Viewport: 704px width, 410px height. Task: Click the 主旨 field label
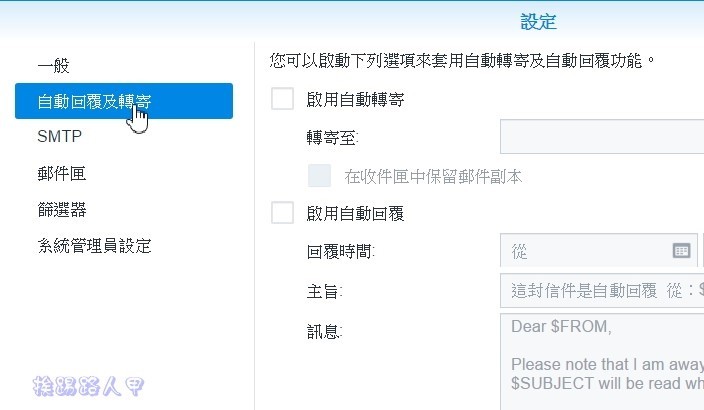pyautogui.click(x=325, y=291)
